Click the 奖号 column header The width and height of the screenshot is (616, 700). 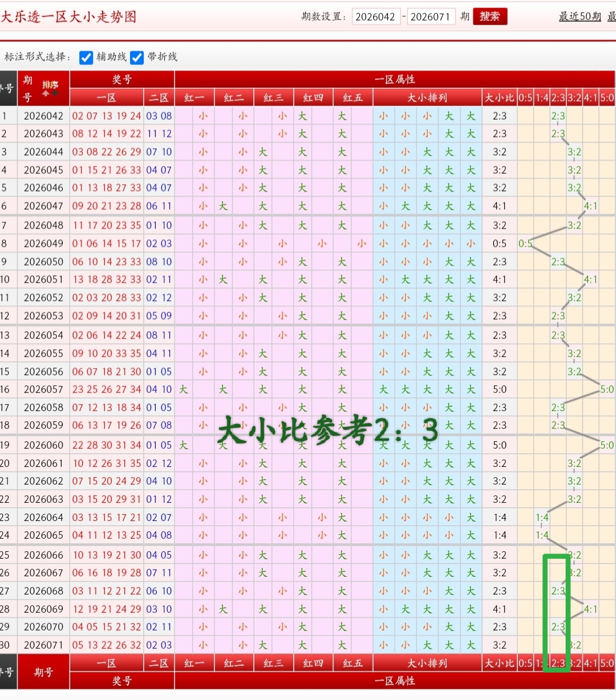click(x=122, y=79)
